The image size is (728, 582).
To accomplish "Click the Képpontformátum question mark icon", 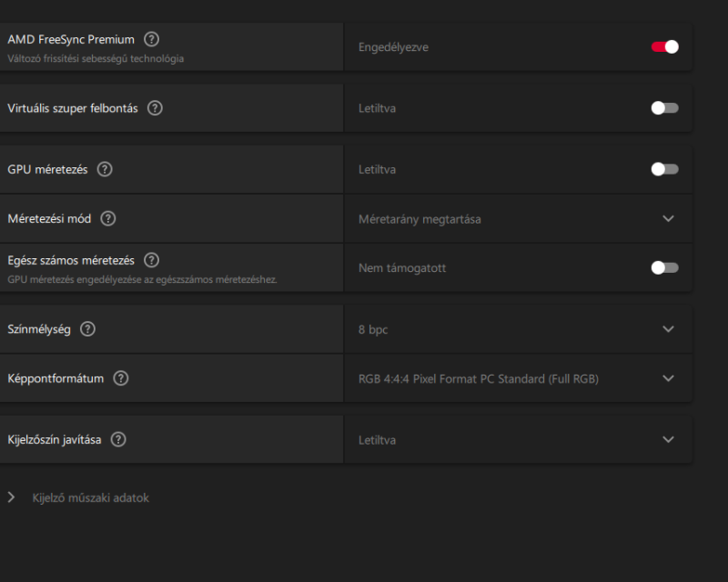I will 121,378.
